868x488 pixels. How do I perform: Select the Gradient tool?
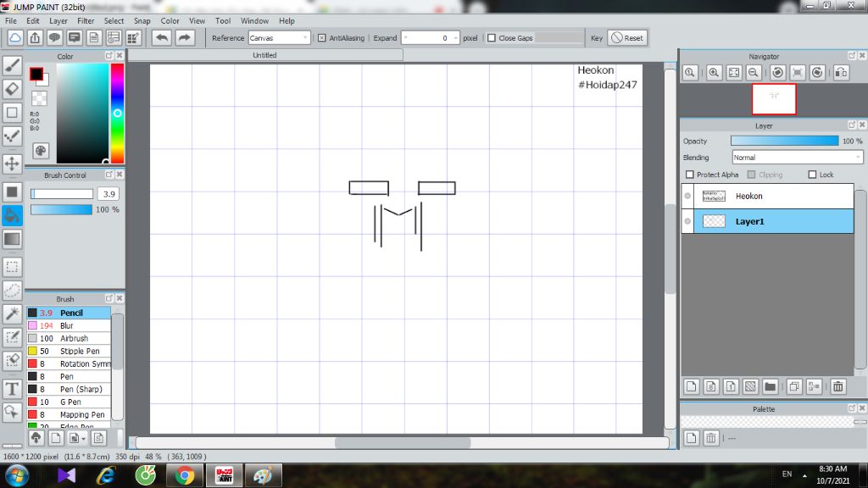click(x=12, y=239)
